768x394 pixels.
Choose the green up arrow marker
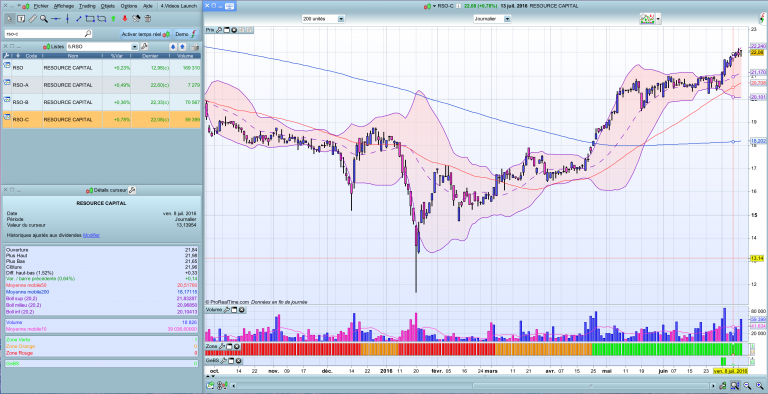point(113,19)
